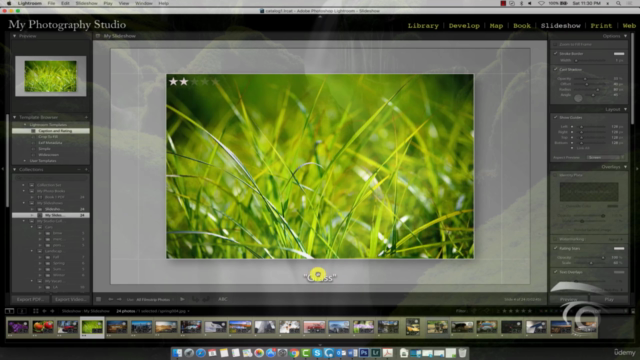Click the Stroke Border color swatch
640x360 pixels.
click(619, 53)
